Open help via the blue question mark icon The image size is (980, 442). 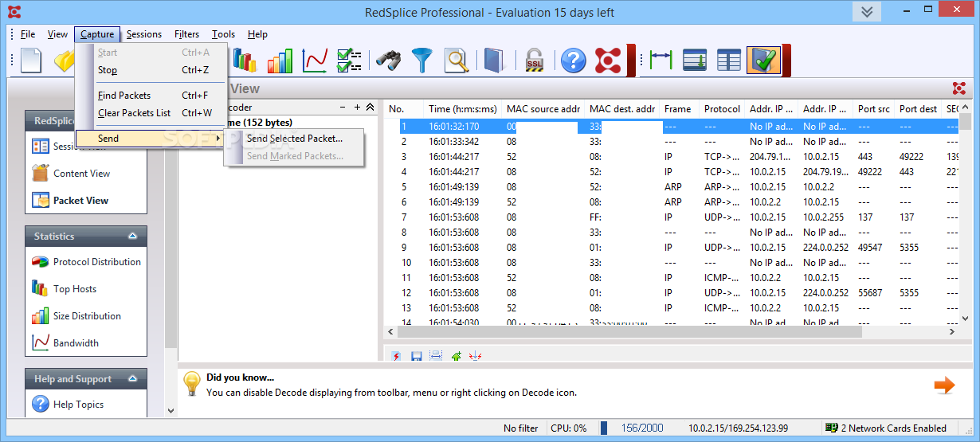click(574, 61)
